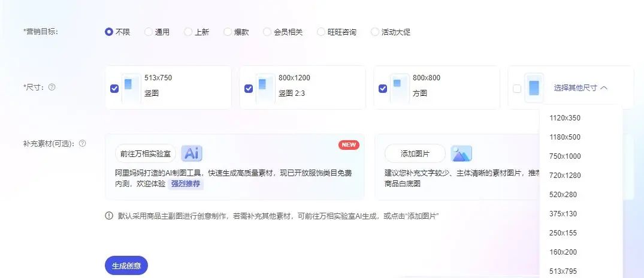Select 会员相关 marketing goal
The width and height of the screenshot is (644, 278).
[x=267, y=32]
